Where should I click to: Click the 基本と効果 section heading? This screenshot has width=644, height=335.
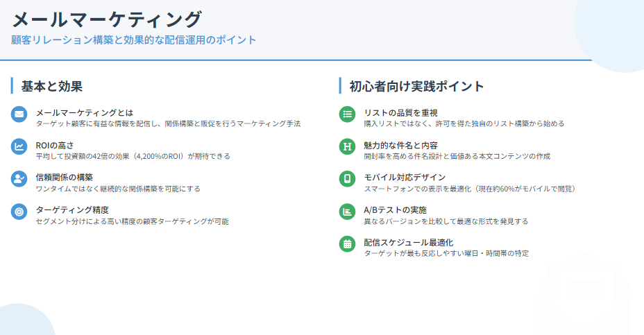[x=52, y=86]
